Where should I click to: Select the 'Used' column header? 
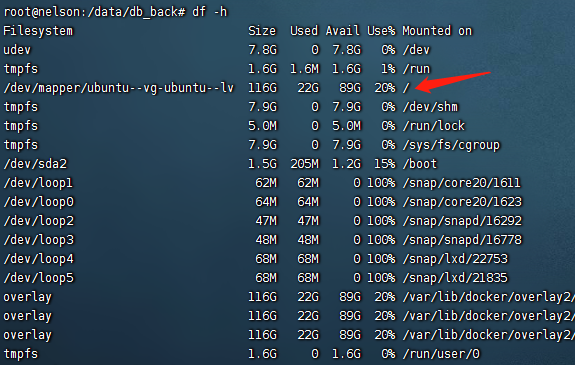[x=304, y=31]
